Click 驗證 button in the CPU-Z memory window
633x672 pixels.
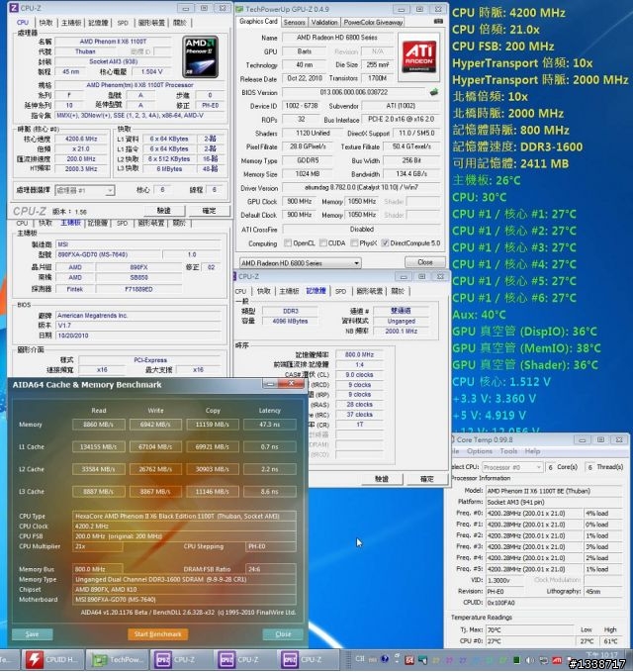(x=382, y=479)
